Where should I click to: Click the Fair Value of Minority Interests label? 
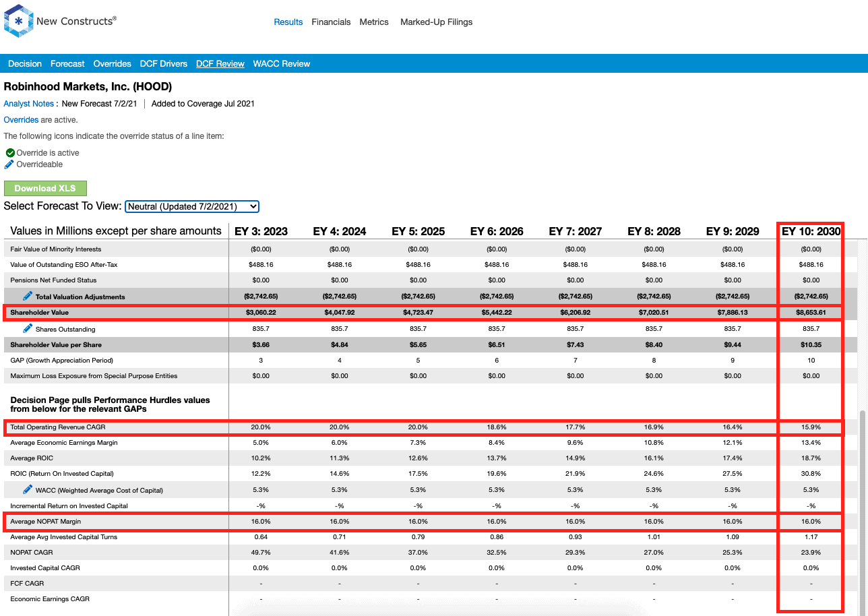(x=56, y=249)
